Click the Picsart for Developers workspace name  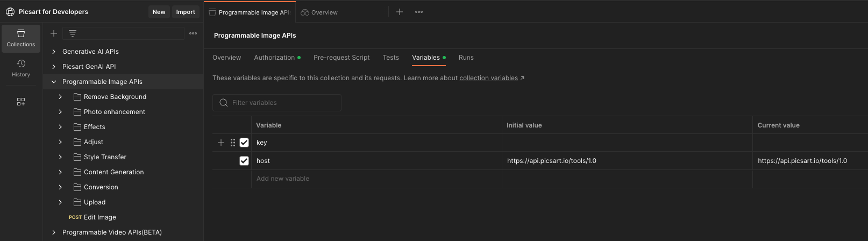click(x=53, y=12)
